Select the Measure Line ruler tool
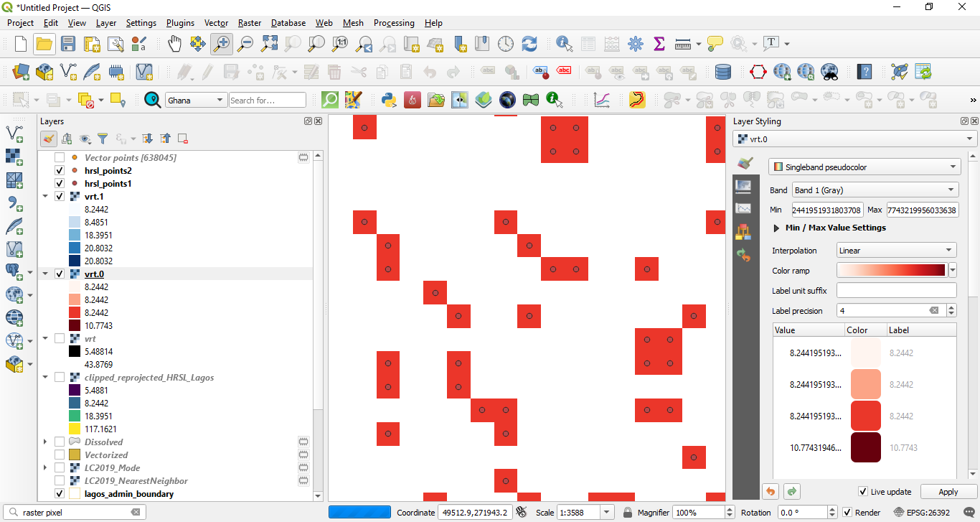Screen dimensions: 980x522 click(x=682, y=44)
